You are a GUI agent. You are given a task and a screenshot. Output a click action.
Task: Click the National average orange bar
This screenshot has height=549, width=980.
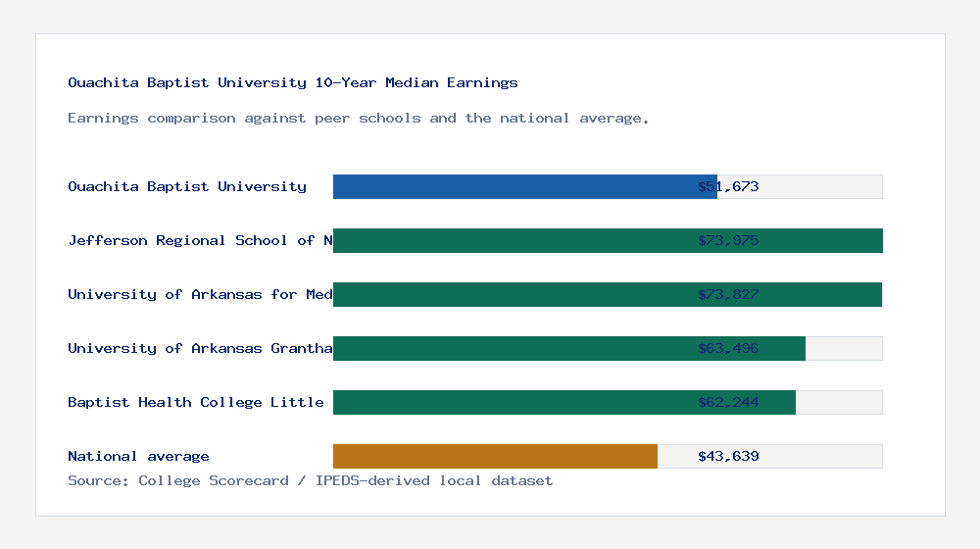[495, 457]
